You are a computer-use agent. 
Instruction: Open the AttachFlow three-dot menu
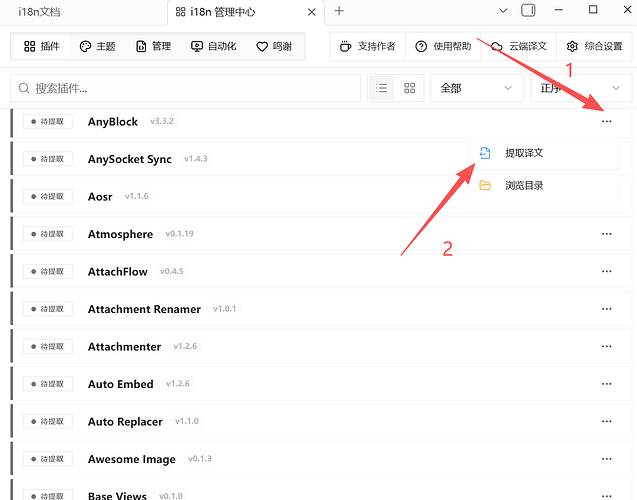607,271
